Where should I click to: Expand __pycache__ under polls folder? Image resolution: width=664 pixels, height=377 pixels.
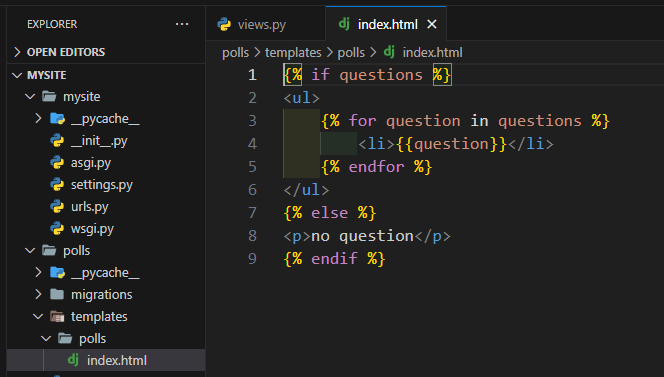pos(38,272)
